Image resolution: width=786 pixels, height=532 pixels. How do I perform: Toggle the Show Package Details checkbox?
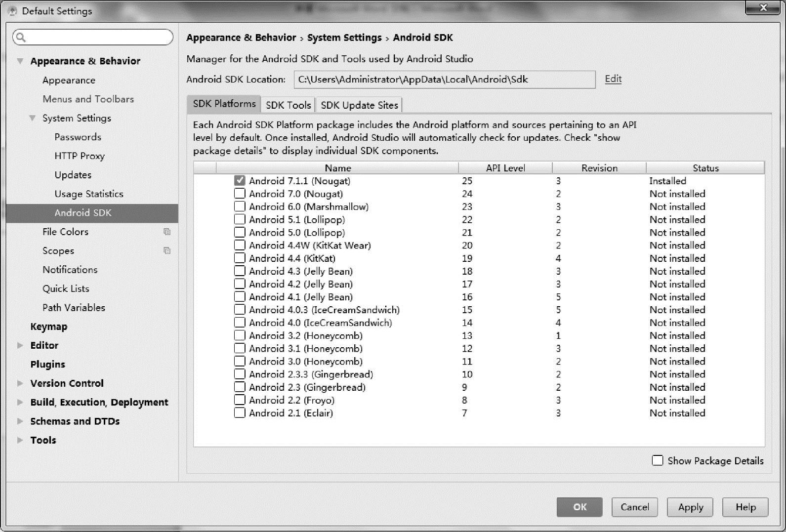click(658, 460)
